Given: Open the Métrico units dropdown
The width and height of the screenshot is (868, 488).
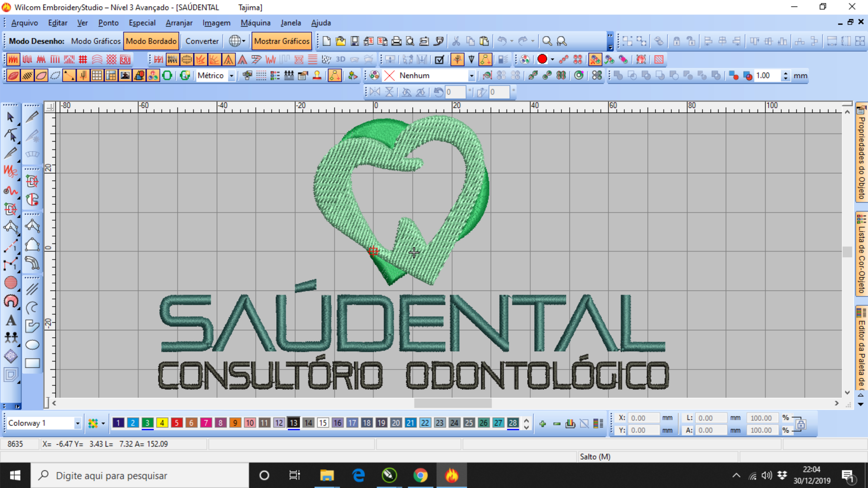Looking at the screenshot, I should click(231, 75).
